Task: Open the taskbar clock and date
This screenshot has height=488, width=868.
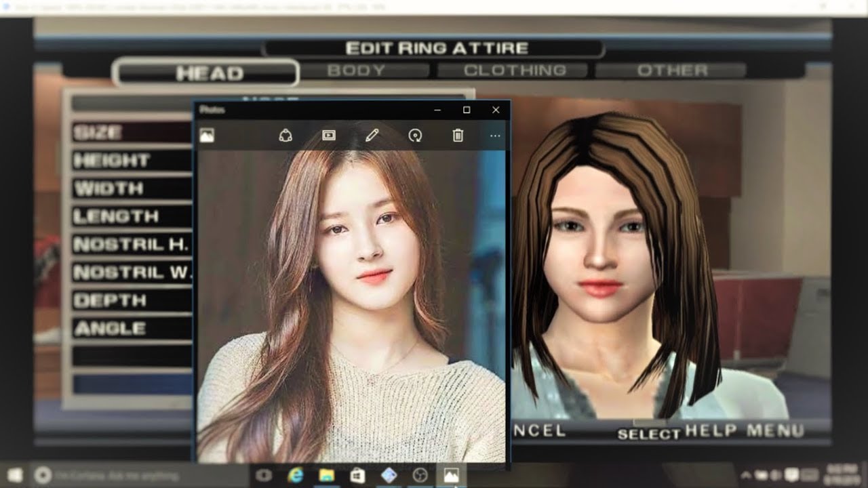Action: coord(841,473)
